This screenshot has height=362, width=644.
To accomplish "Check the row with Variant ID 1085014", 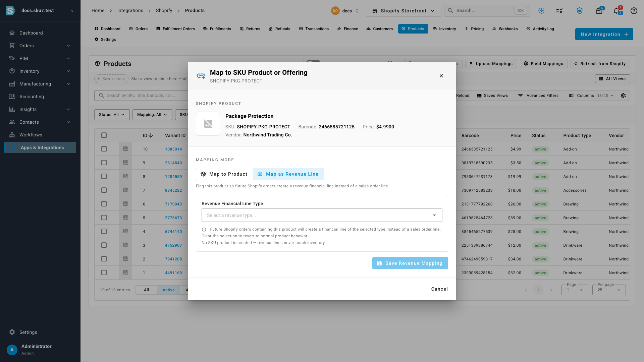I will [x=104, y=149].
